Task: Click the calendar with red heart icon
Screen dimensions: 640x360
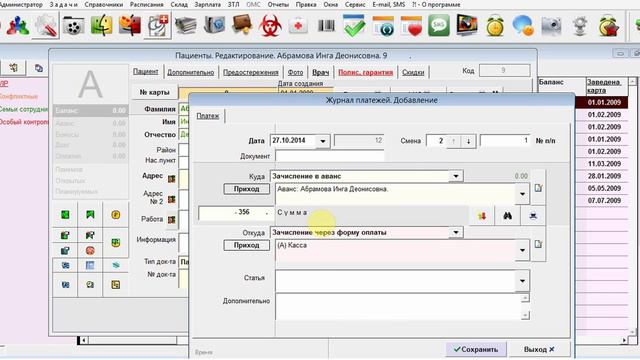Action: (411, 26)
